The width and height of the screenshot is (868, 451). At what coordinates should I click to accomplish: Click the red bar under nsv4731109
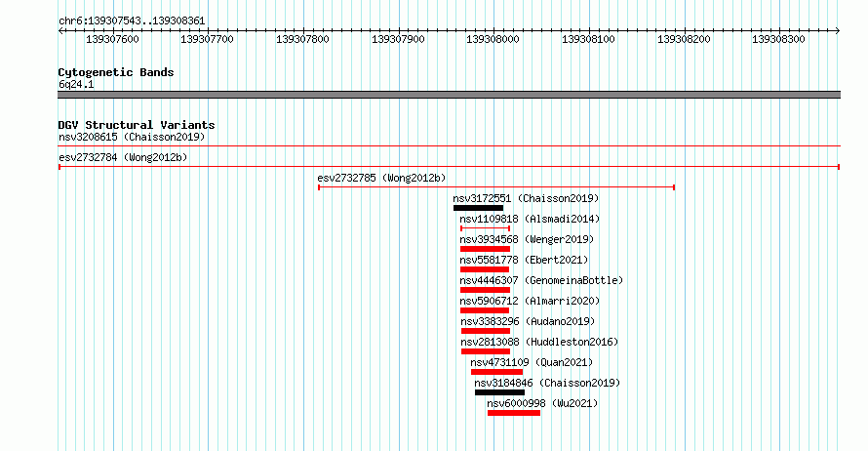497,372
